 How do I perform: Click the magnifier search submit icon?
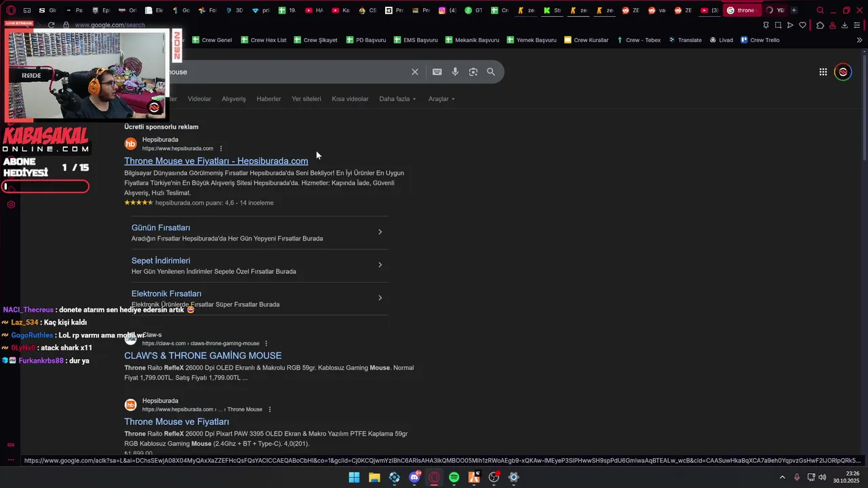(491, 72)
